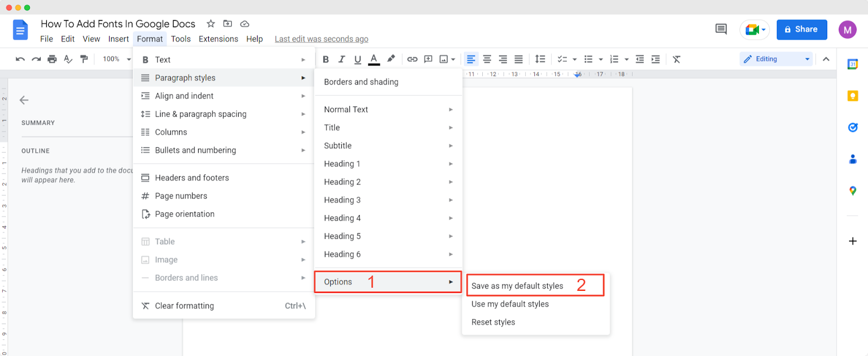Select justify alignment

coord(519,59)
